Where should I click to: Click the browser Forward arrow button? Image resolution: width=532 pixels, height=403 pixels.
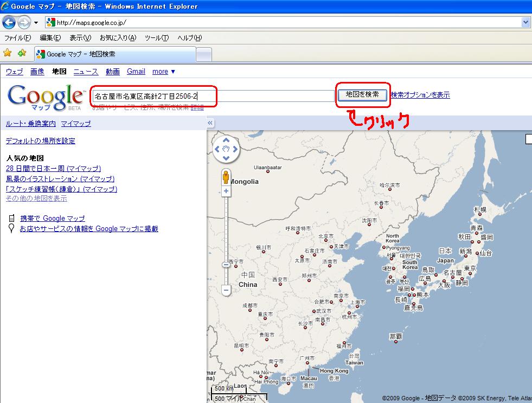pos(24,23)
